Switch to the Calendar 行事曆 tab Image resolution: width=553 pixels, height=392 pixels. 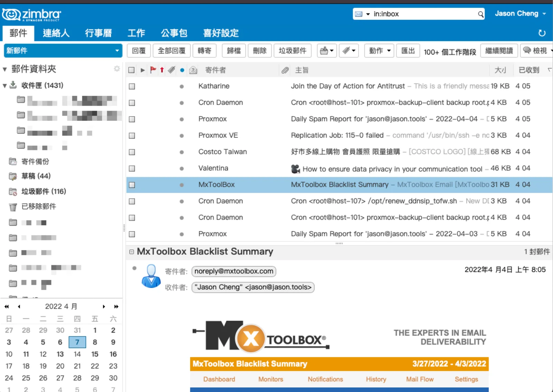(x=99, y=33)
